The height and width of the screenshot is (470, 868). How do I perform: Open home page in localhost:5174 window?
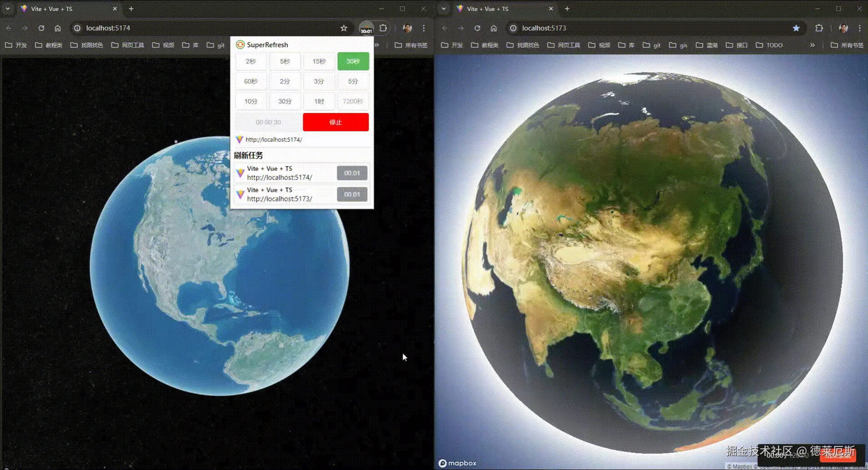[x=58, y=28]
